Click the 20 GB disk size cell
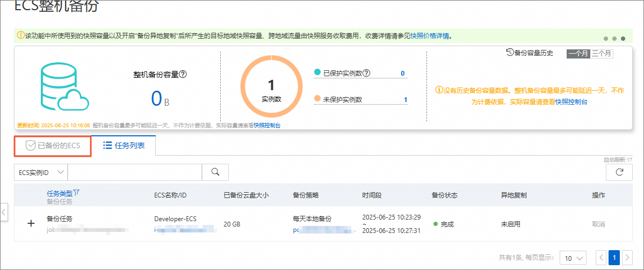The width and height of the screenshot is (644, 270). coord(231,224)
